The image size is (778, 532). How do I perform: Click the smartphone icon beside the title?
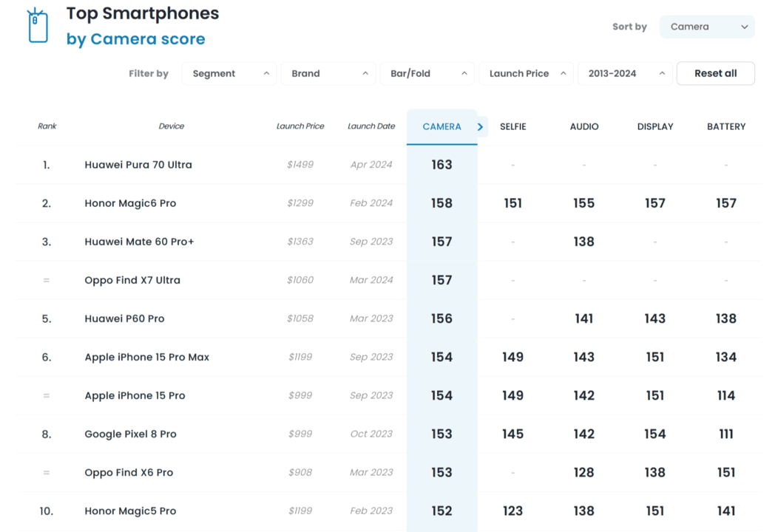(38, 25)
